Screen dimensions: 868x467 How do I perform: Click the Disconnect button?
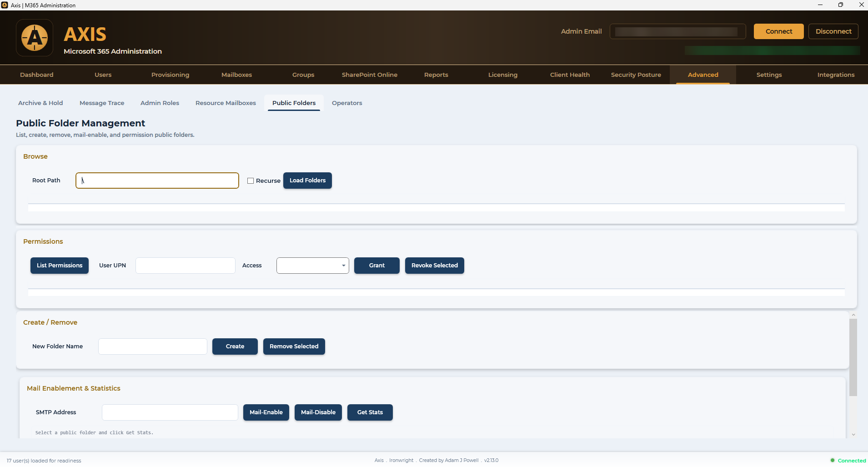[x=833, y=31]
